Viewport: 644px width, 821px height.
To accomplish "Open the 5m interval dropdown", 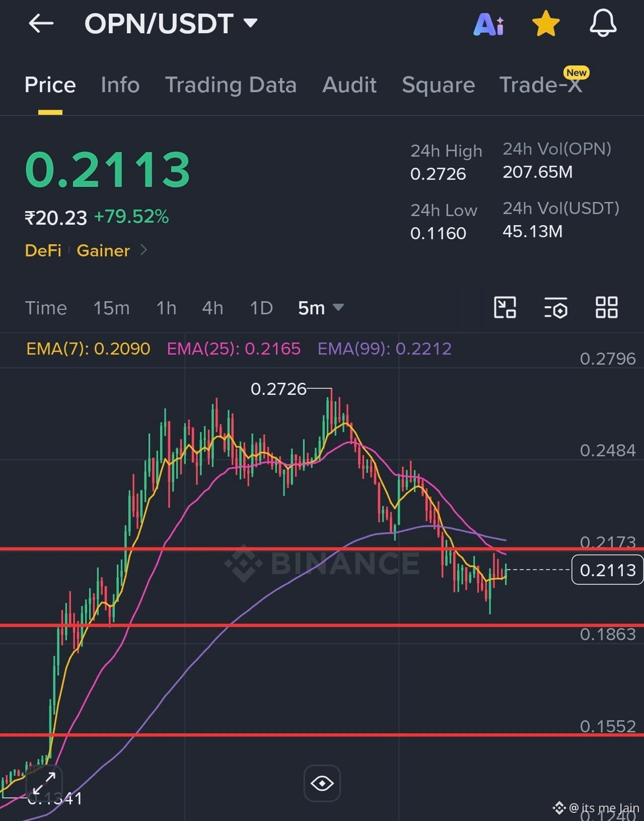I will coord(321,308).
